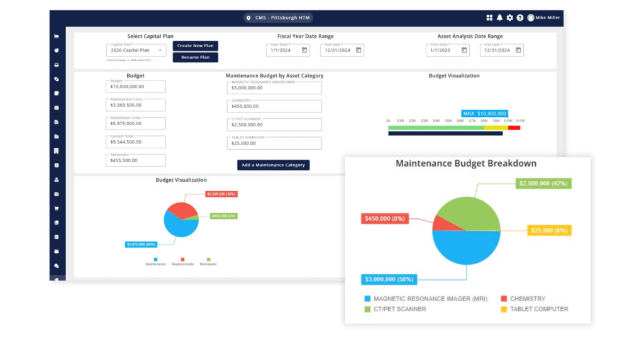Open the apps grid icon in header
Viewport: 644px width, 339px height.
(490, 18)
